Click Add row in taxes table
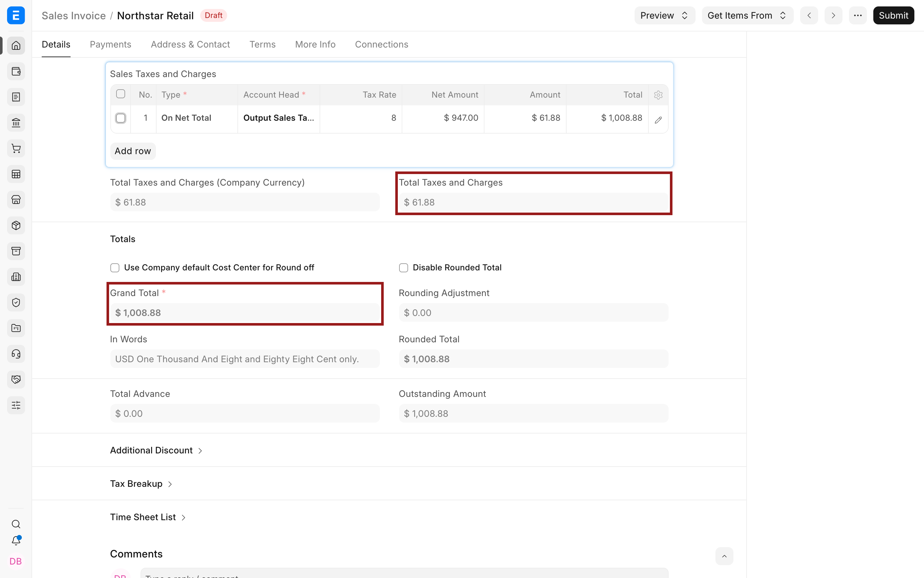Screen dimensions: 924x578 (133, 151)
